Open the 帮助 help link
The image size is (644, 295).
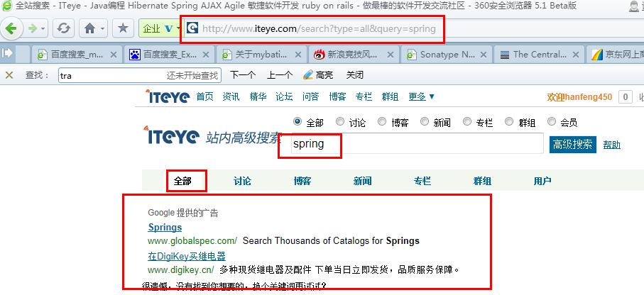pos(611,145)
